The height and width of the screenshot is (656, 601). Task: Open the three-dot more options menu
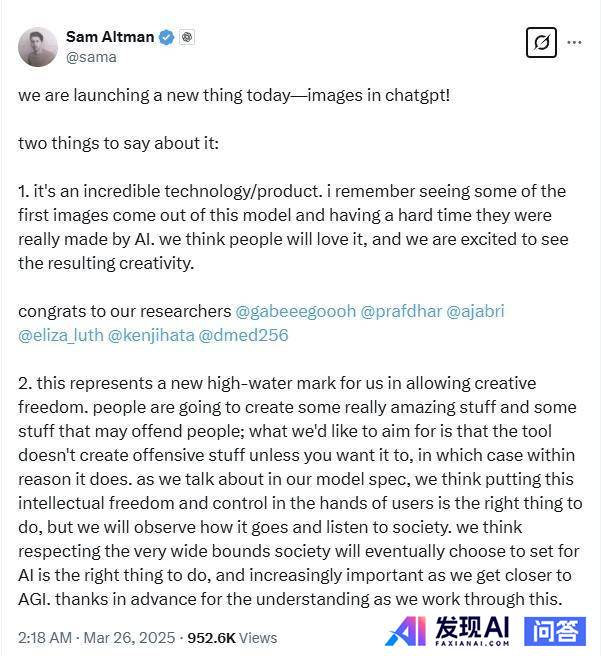574,42
